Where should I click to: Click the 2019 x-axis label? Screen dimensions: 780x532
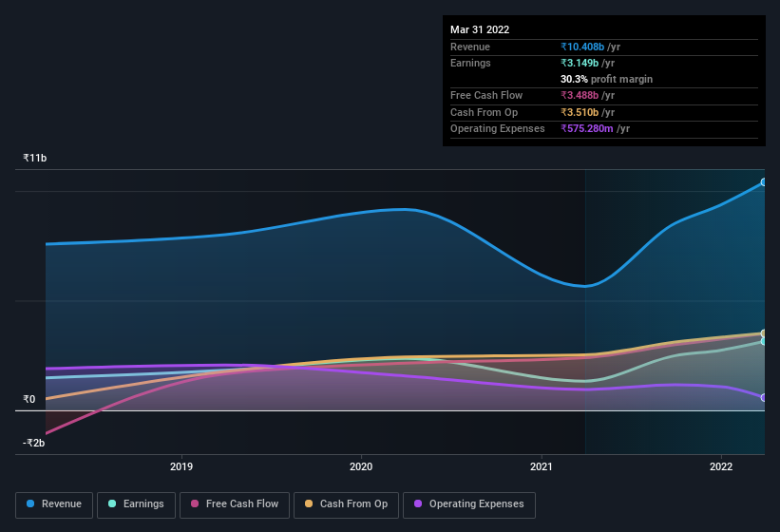pyautogui.click(x=181, y=466)
